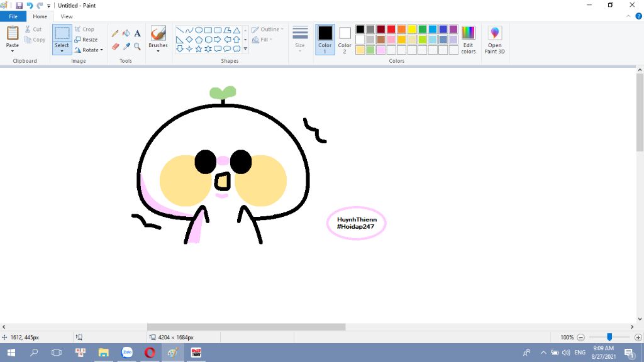Click the Zoom out minus button
644x362 pixels.
point(580,337)
